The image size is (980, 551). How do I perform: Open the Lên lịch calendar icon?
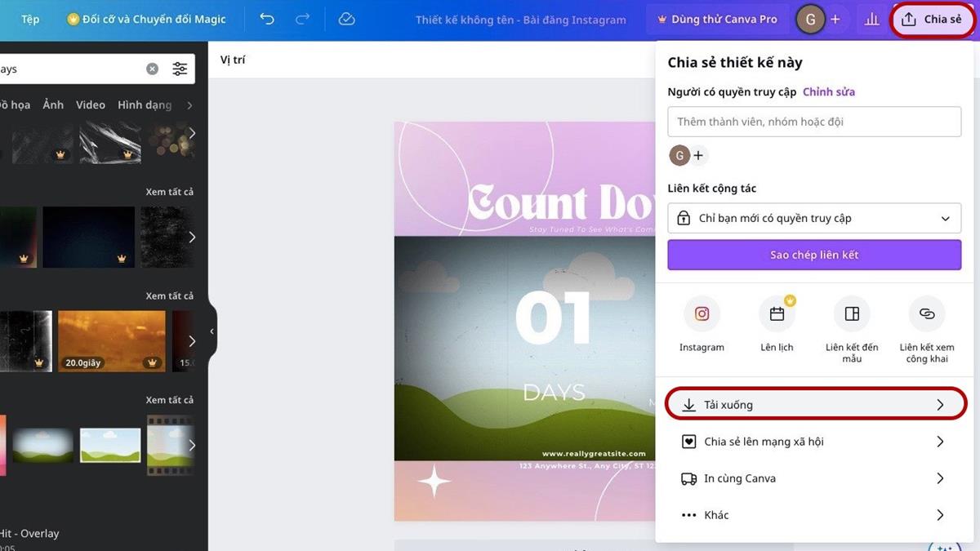(777, 314)
